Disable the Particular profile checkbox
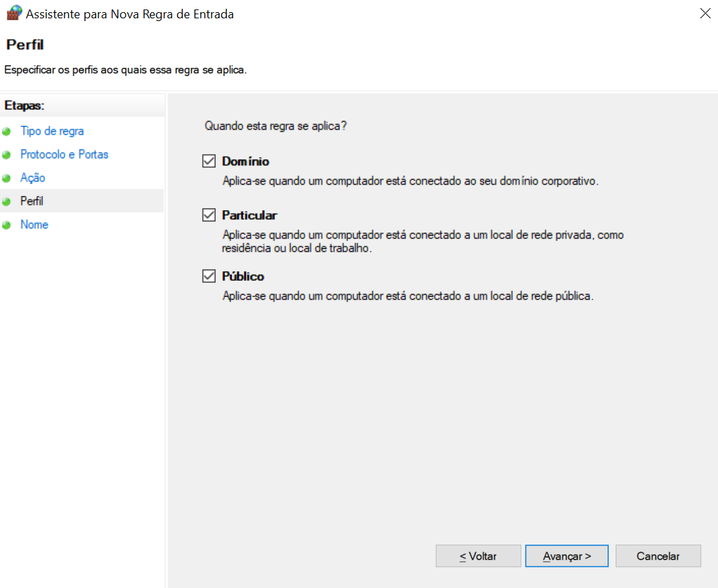718x588 pixels. pyautogui.click(x=209, y=215)
